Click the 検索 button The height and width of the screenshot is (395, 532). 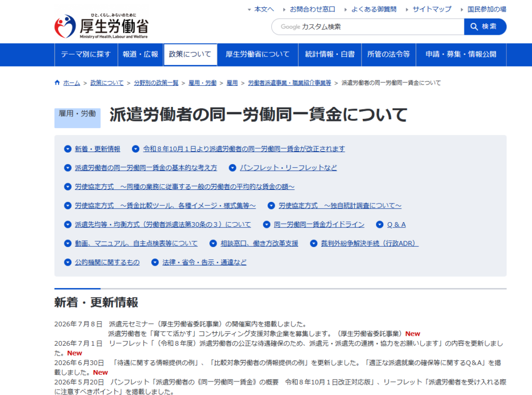point(485,27)
